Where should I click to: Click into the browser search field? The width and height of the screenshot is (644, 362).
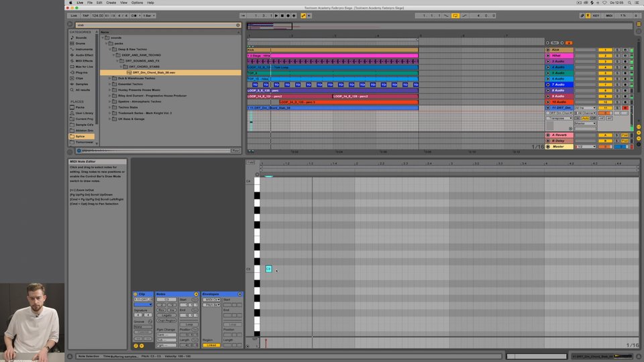tap(155, 25)
